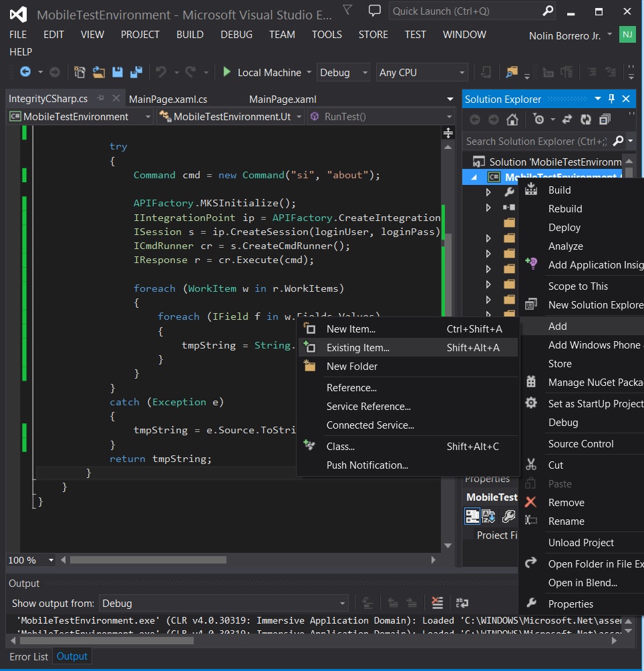Open the BUILD menu
This screenshot has width=644, height=671.
point(190,34)
